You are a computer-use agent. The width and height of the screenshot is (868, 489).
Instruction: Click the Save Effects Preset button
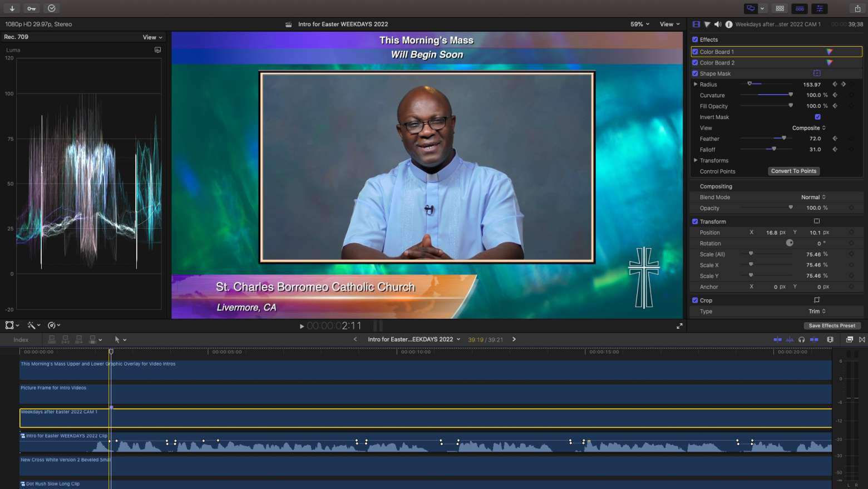832,326
